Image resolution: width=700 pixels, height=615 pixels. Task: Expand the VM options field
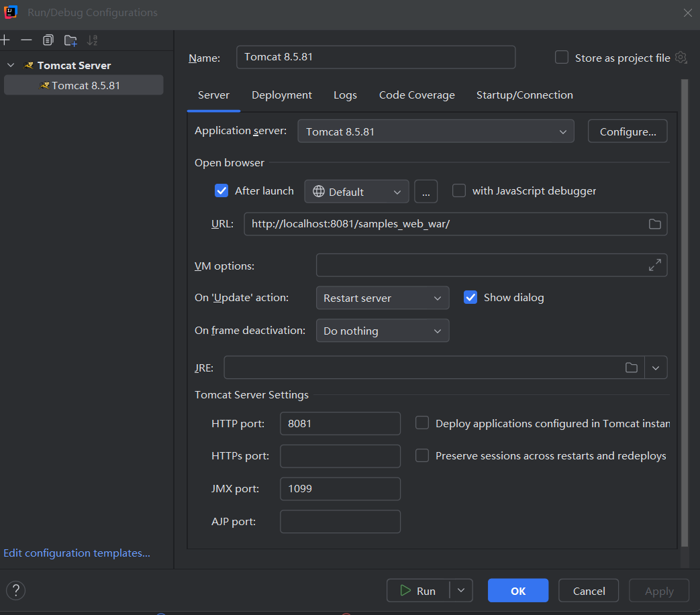pos(654,266)
